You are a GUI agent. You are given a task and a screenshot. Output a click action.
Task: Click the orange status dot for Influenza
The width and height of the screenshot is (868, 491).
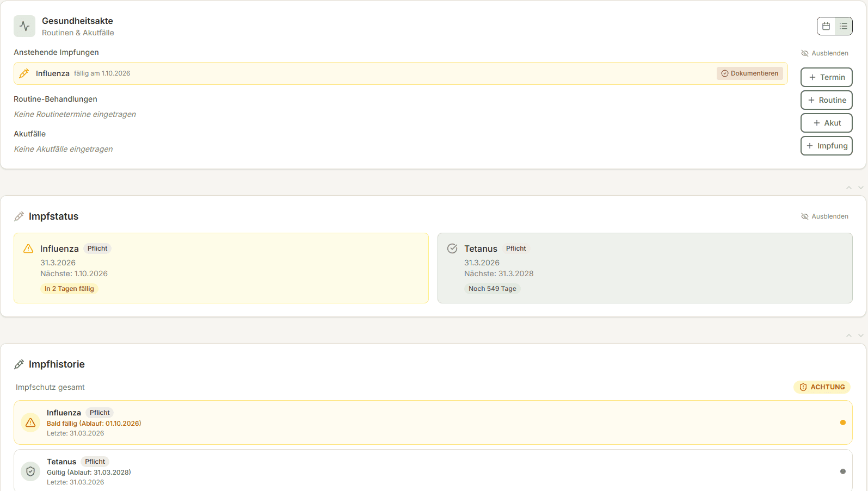843,422
